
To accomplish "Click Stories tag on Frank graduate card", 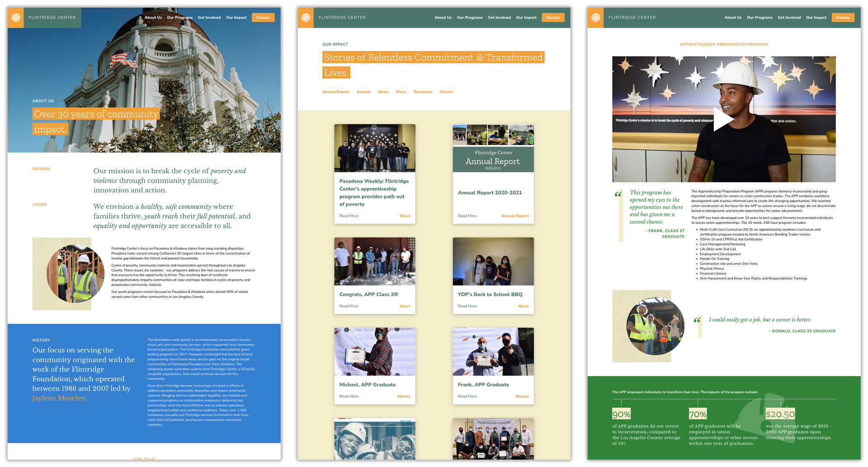I will tap(522, 396).
